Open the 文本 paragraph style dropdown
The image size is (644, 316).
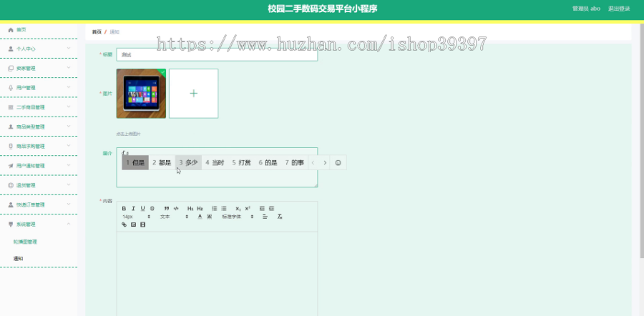click(x=174, y=217)
